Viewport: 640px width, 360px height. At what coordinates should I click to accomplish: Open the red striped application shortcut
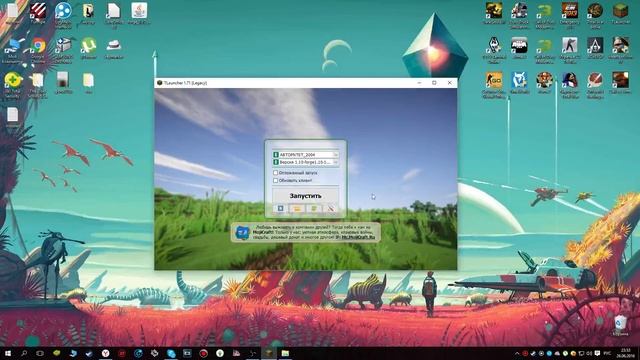pyautogui.click(x=38, y=11)
